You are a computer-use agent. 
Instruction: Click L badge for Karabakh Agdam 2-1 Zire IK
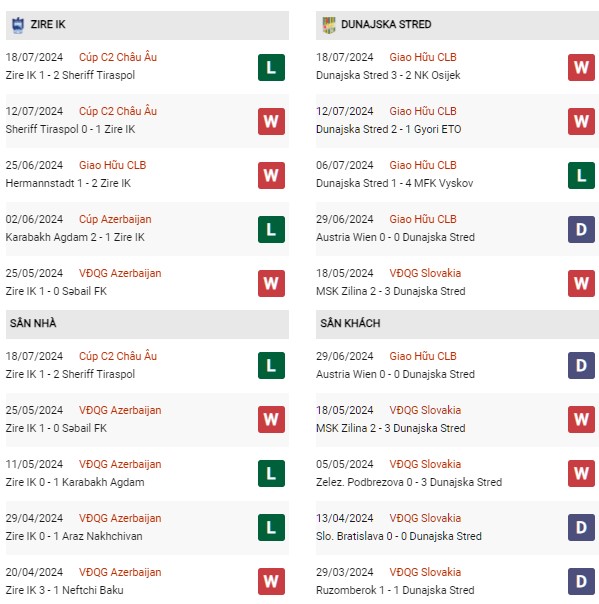[271, 229]
